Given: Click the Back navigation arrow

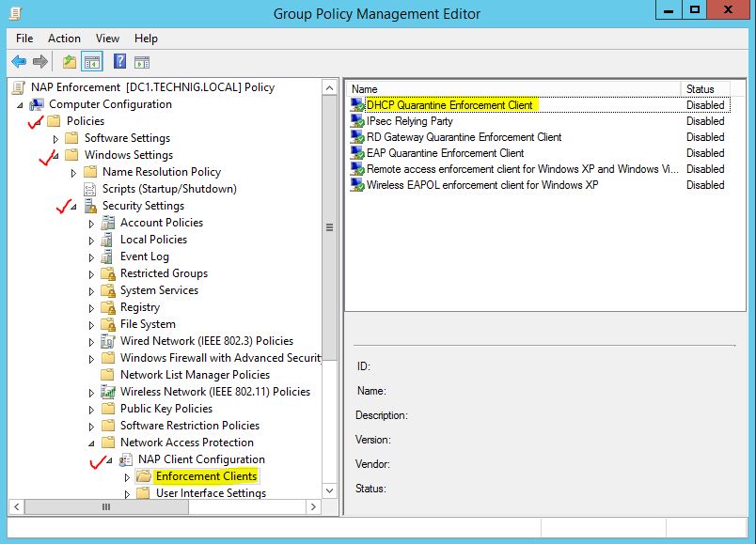Looking at the screenshot, I should tap(21, 61).
